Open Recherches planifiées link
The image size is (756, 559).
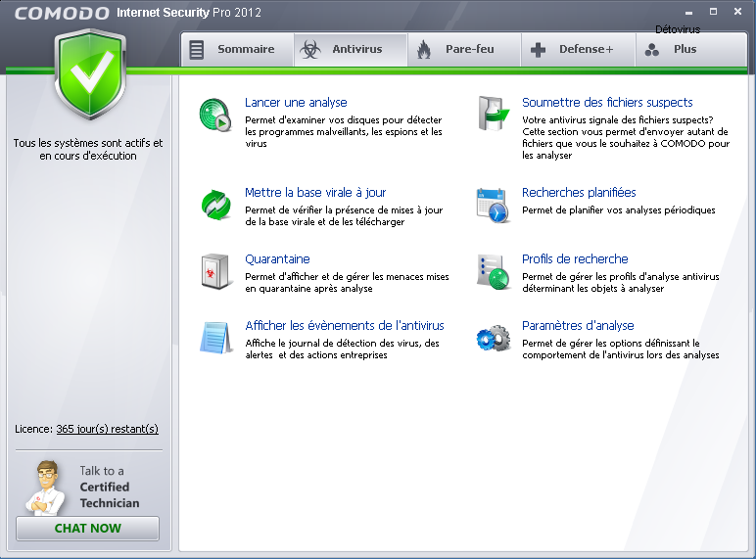coord(579,192)
